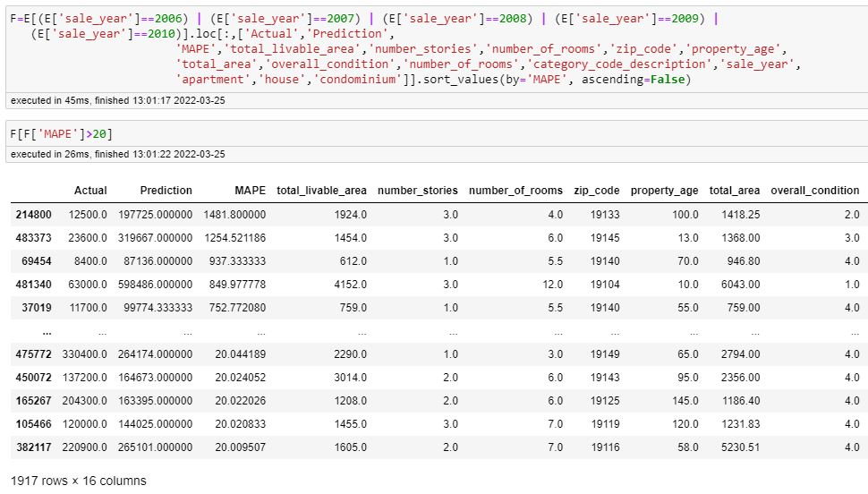
Task: Select row index 214800
Action: [x=33, y=214]
